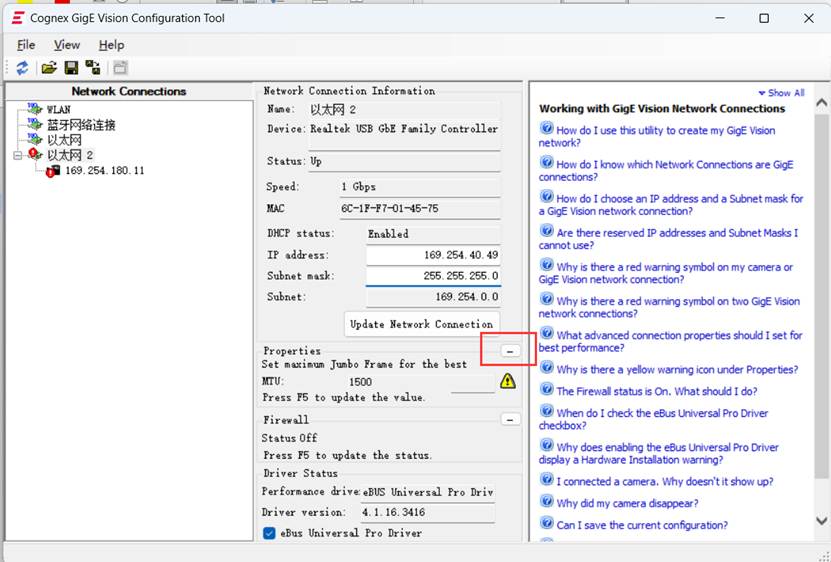Click the Subnet mask field 255.255.255.0
The image size is (831, 562).
[x=433, y=276]
